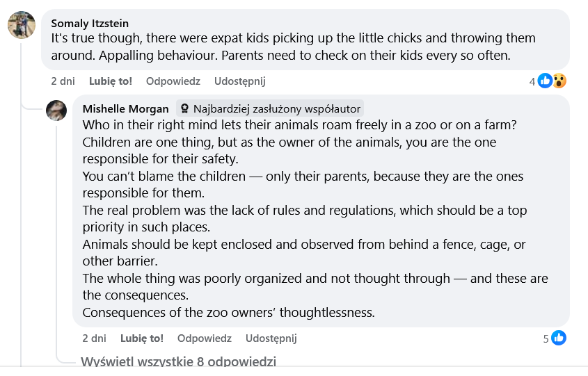Open the reaction count "4" on Somaly's comment
The width and height of the screenshot is (588, 376).
point(532,81)
